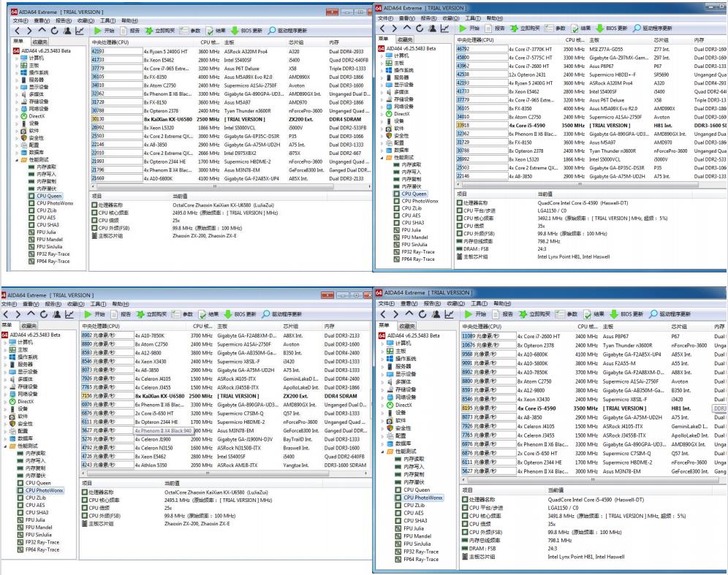Select 8x KaiXian KX-U6580 row in top-left window
The height and width of the screenshot is (575, 728).
(230, 119)
